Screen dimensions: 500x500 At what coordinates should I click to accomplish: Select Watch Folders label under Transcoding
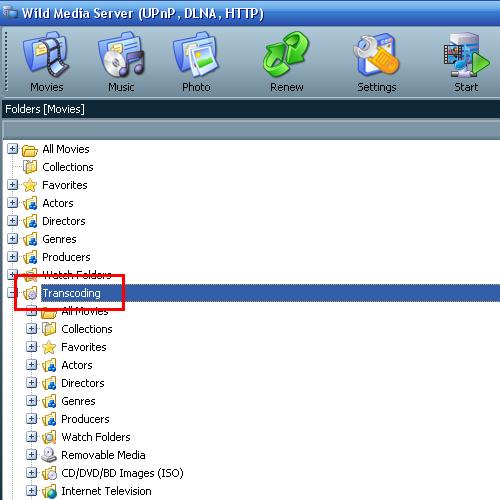click(x=96, y=437)
